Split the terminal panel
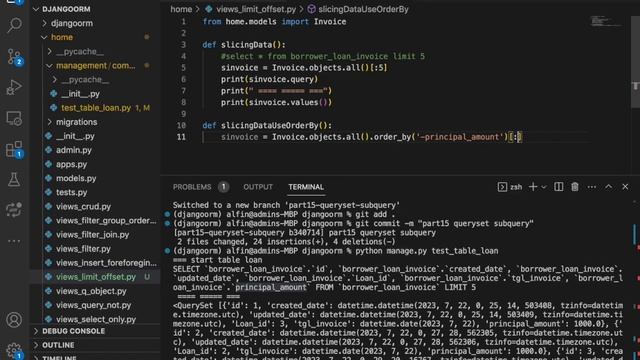This screenshot has width=640, height=360. [x=558, y=187]
